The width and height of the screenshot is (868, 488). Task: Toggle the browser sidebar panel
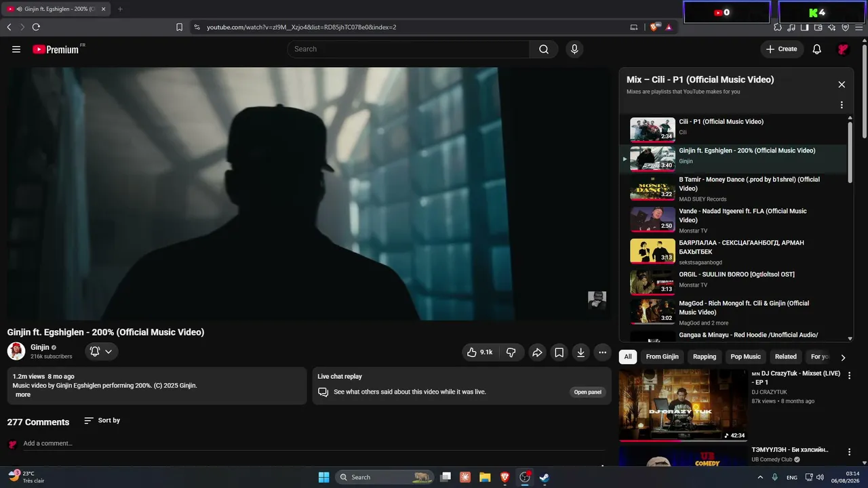[805, 27]
